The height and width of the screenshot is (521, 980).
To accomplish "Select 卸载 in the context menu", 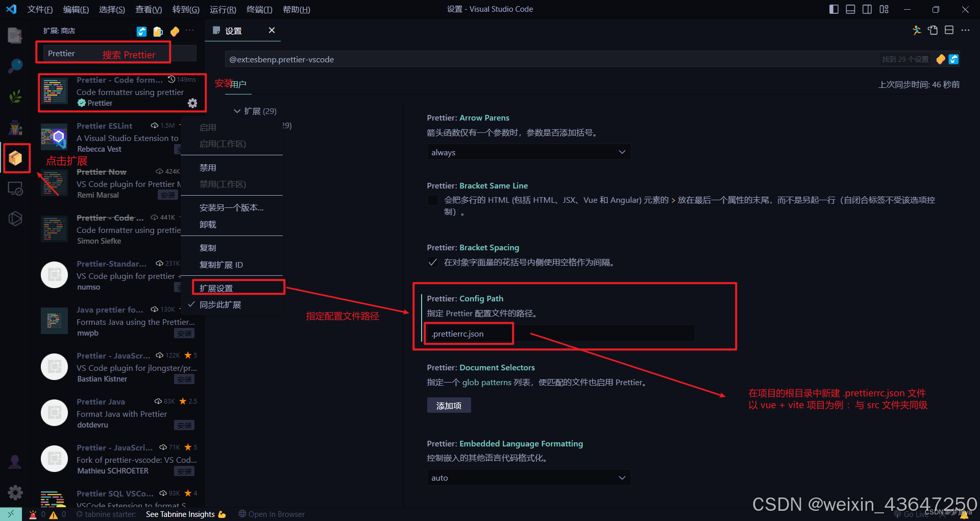I will (232, 224).
